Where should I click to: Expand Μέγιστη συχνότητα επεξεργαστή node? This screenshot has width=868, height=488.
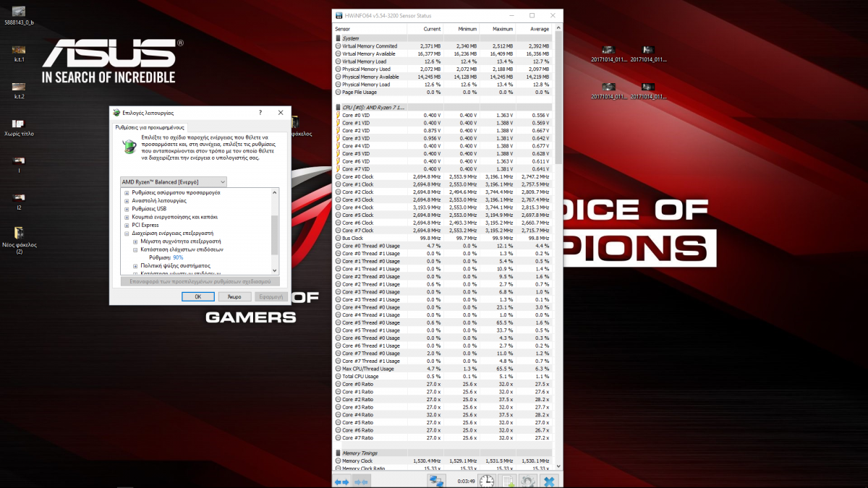(135, 241)
